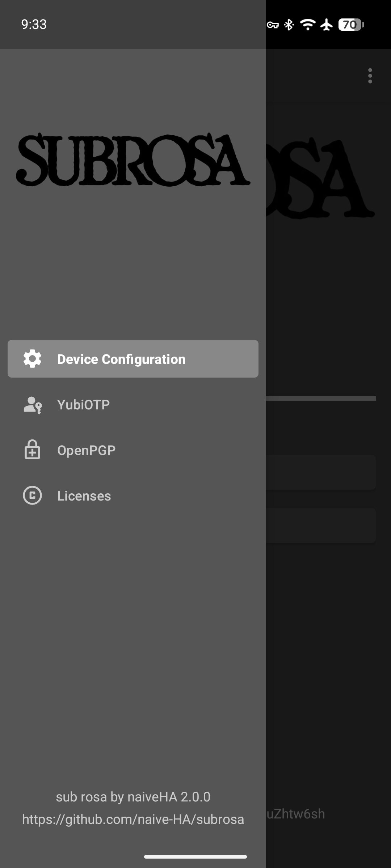Open the OpenPGP section

pos(133,450)
